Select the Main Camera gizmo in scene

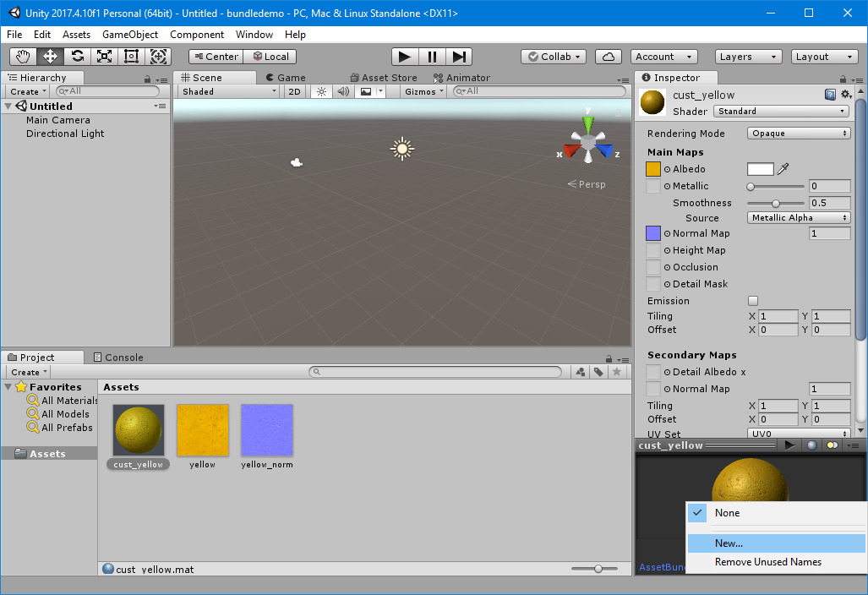coord(297,162)
